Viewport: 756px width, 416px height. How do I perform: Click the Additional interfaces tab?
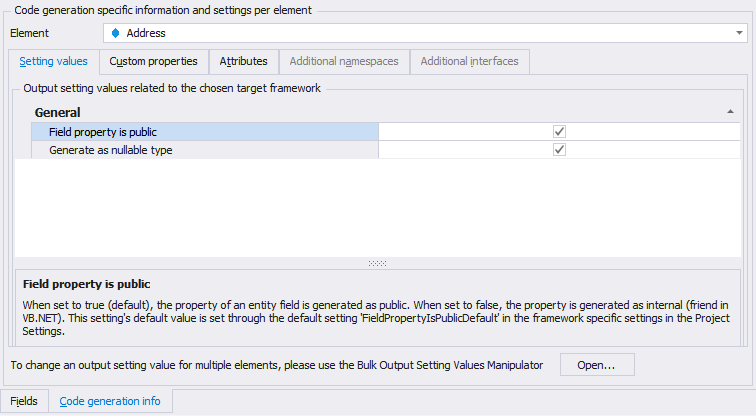pyautogui.click(x=469, y=61)
